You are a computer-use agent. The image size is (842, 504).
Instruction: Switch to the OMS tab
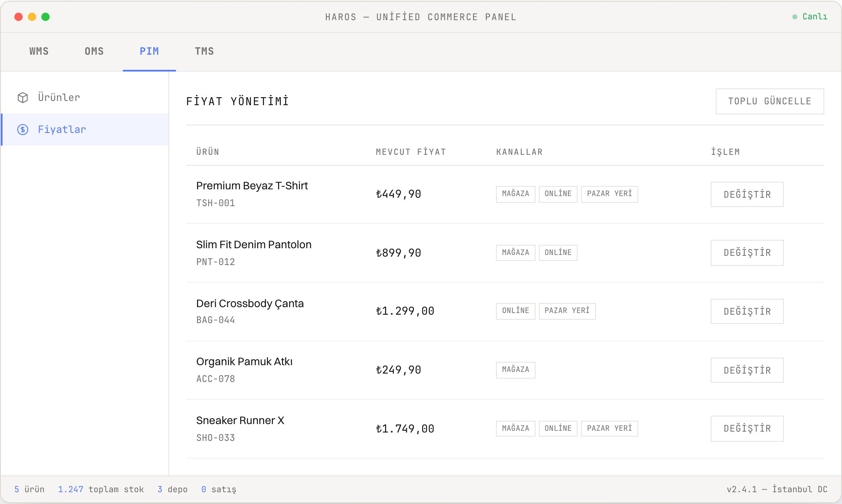(x=94, y=51)
